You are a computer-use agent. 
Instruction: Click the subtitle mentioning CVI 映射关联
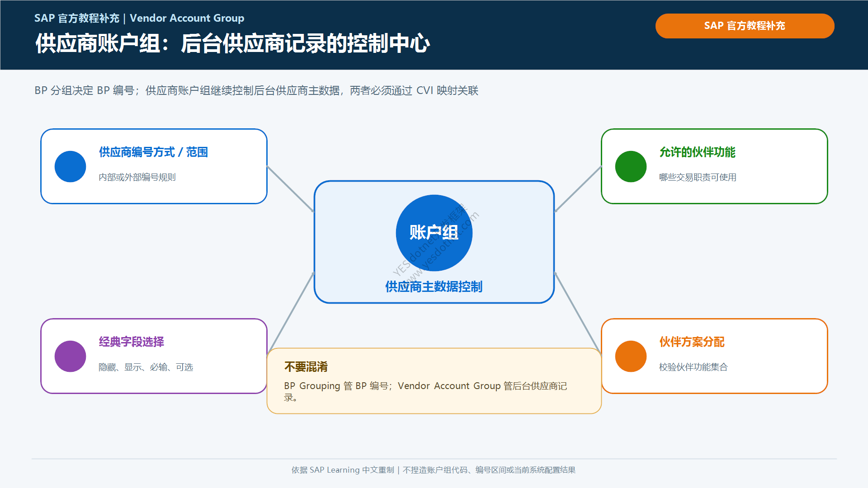click(x=256, y=90)
